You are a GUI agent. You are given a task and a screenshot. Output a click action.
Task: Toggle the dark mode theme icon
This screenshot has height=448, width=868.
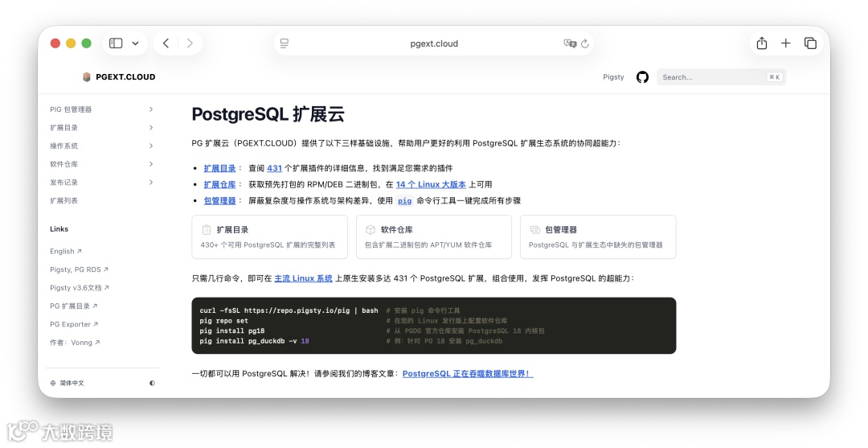(x=152, y=383)
